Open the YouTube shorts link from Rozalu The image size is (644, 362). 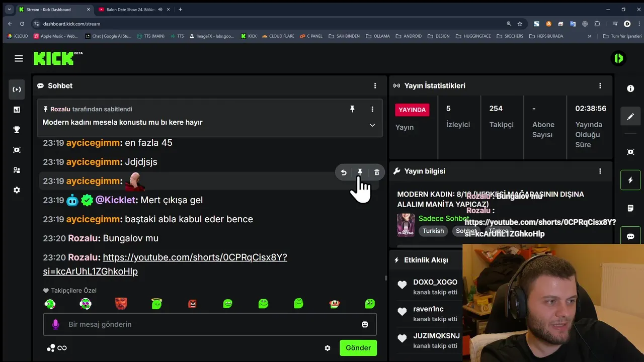pyautogui.click(x=165, y=264)
